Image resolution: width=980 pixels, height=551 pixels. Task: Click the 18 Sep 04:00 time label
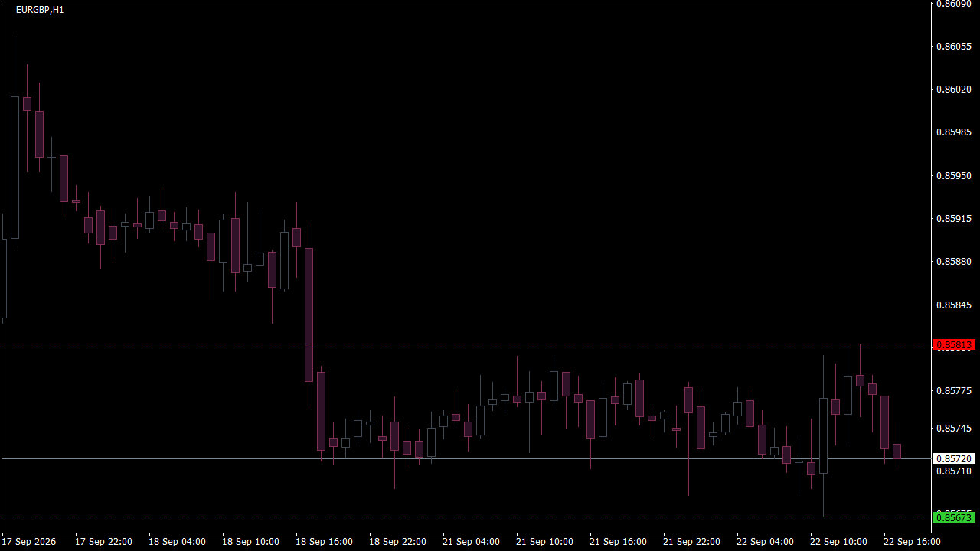(177, 542)
